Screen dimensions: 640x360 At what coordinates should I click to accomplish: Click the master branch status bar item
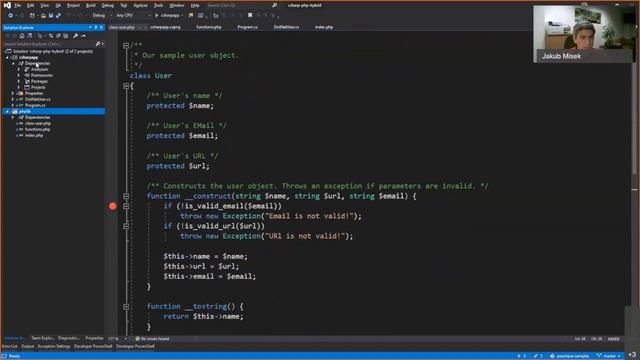pyautogui.click(x=609, y=356)
